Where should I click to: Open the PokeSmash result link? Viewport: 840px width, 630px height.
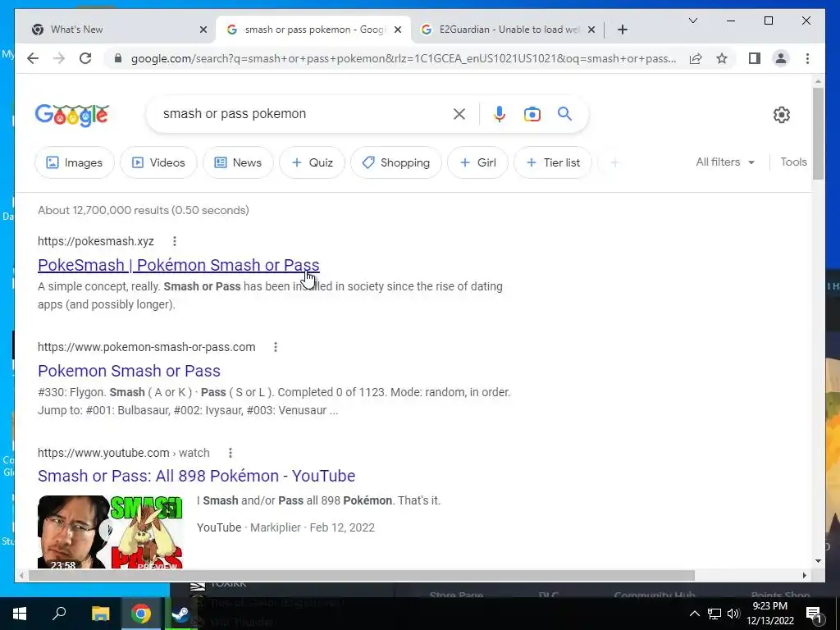(178, 265)
